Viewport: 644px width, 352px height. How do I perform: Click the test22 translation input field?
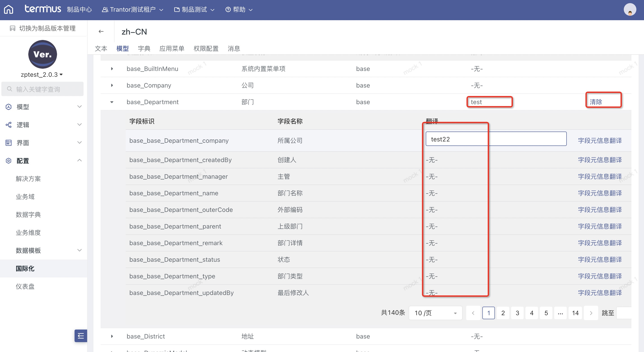point(496,139)
